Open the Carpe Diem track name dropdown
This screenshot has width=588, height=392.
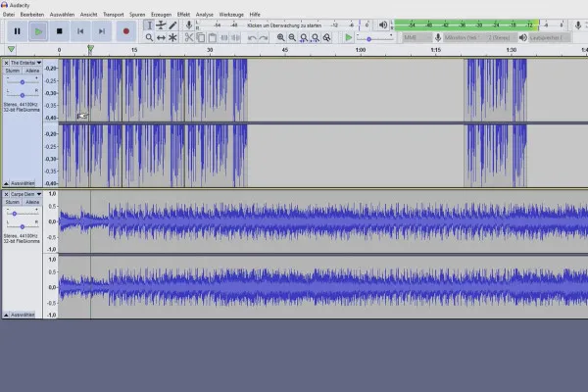[x=25, y=194]
